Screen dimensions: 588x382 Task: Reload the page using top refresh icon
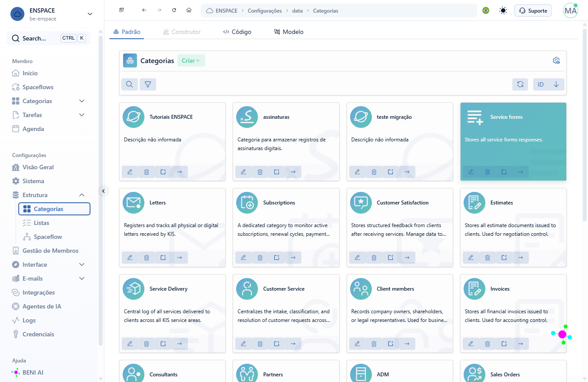tap(174, 10)
